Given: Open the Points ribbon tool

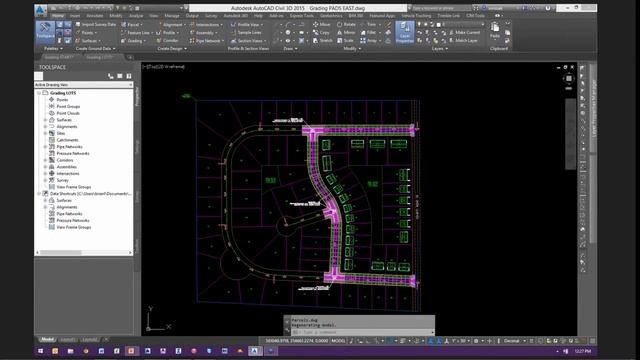Looking at the screenshot, I should click(86, 33).
